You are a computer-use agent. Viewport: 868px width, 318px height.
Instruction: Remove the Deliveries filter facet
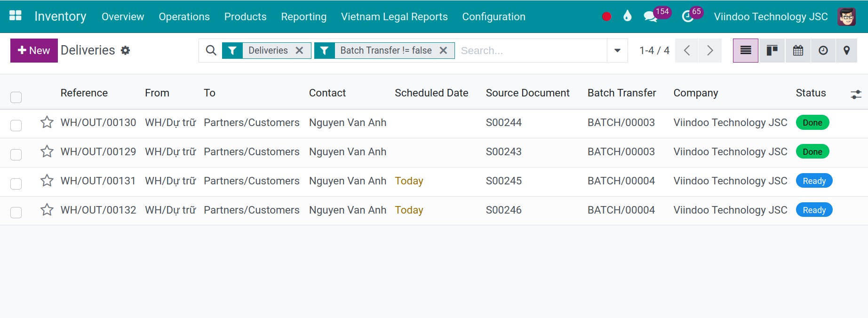click(x=299, y=50)
